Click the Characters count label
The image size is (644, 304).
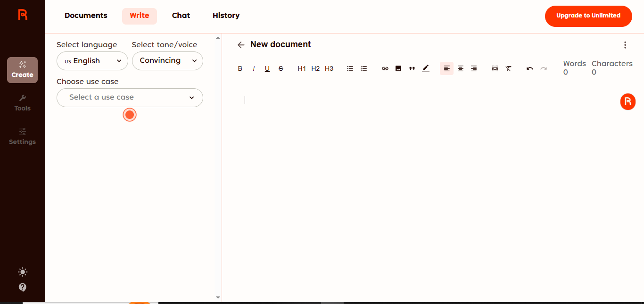[612, 64]
